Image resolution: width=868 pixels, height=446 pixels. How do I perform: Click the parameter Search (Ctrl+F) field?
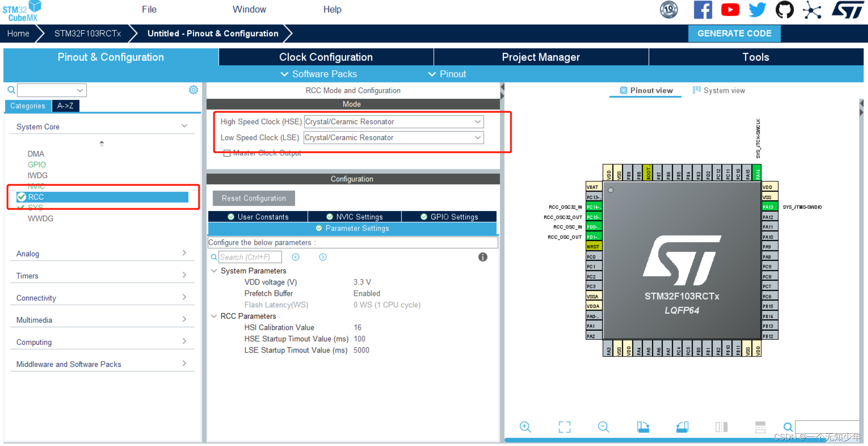(x=250, y=257)
